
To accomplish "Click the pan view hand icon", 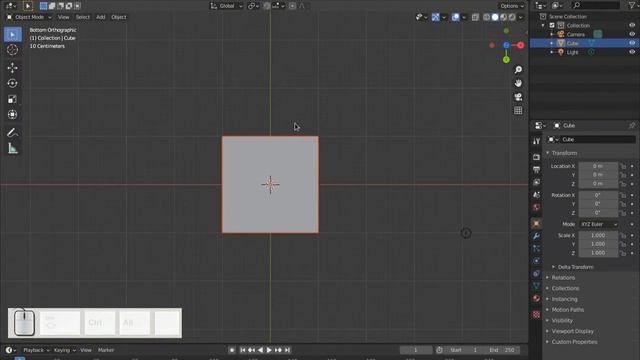I will pyautogui.click(x=518, y=83).
